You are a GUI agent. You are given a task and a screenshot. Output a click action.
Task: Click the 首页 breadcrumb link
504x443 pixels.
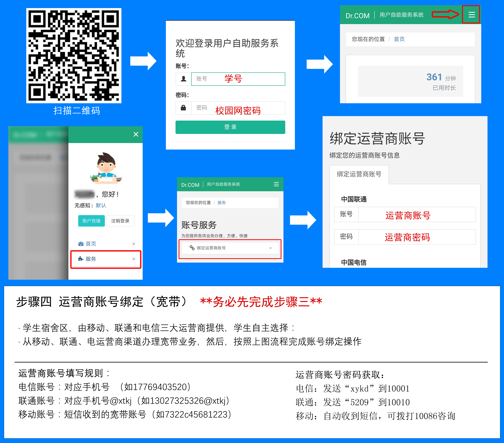coord(399,39)
